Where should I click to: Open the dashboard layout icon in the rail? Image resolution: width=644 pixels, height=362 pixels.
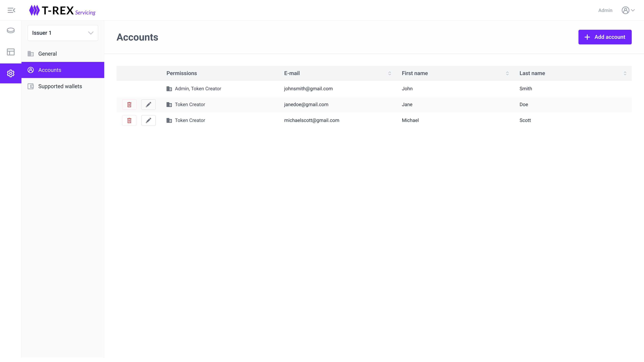click(11, 52)
